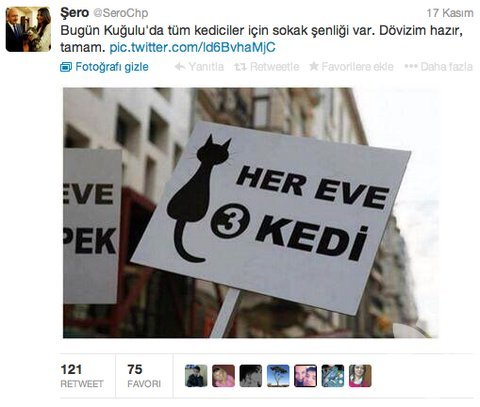Viewport: 480px width, 407px height.
Task: Click the favorite star icon
Action: tap(314, 66)
